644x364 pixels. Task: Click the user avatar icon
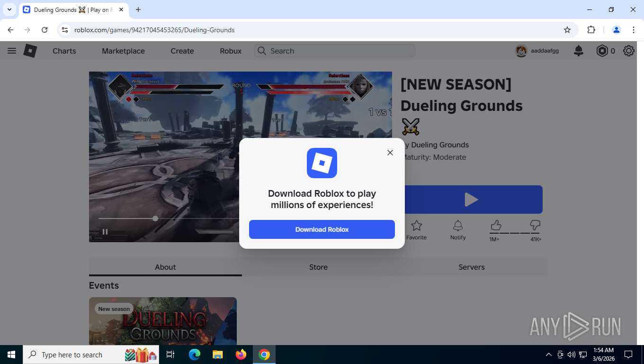click(x=521, y=51)
